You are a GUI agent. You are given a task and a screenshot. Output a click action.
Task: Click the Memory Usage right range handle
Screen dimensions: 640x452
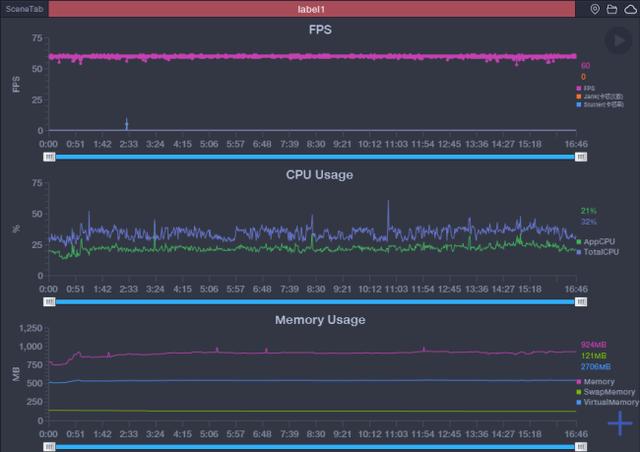(581, 447)
